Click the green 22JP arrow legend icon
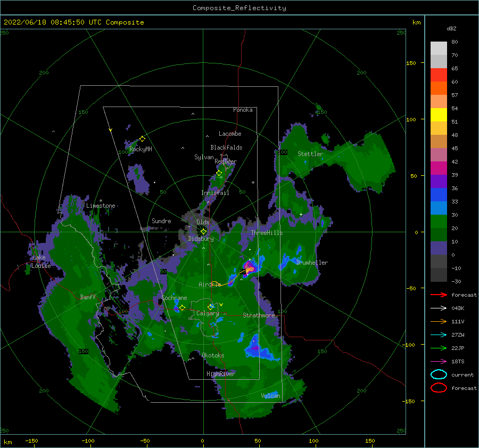 439,348
